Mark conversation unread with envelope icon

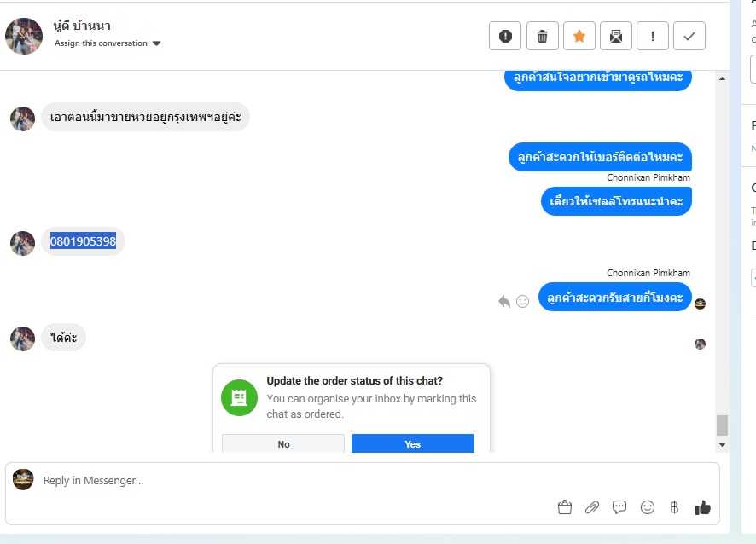point(616,36)
